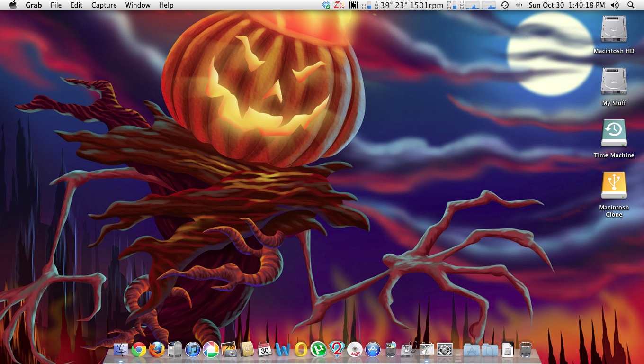Screen dimensions: 644x364
Task: Click the MEM usage indicator
Action: (x=452, y=5)
